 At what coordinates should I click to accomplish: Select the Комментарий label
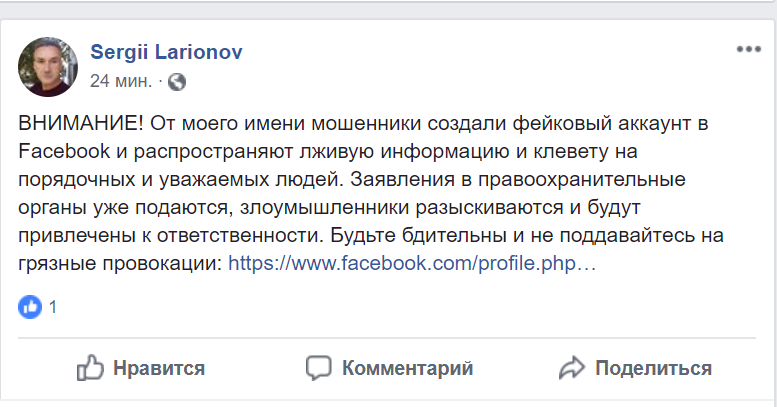407,368
